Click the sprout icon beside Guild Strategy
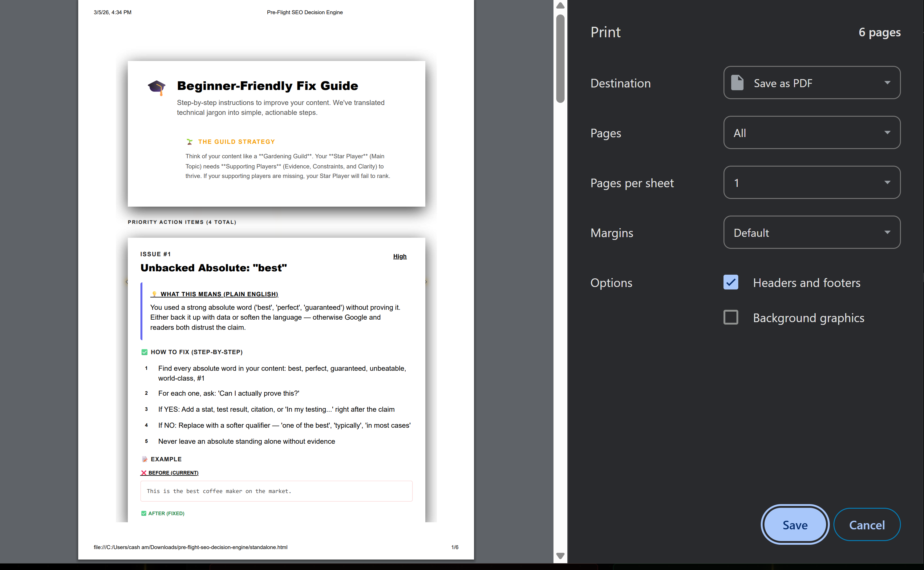924x570 pixels. [x=190, y=142]
